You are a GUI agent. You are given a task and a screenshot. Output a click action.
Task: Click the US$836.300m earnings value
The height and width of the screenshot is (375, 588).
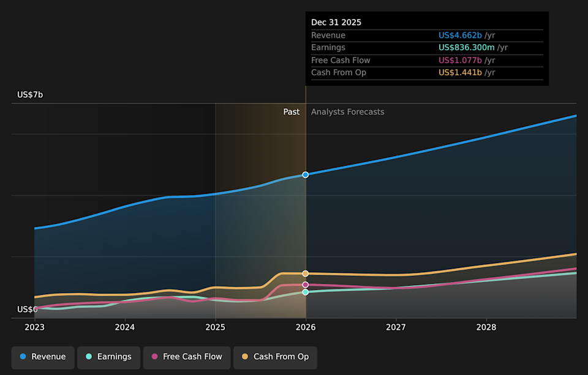467,48
